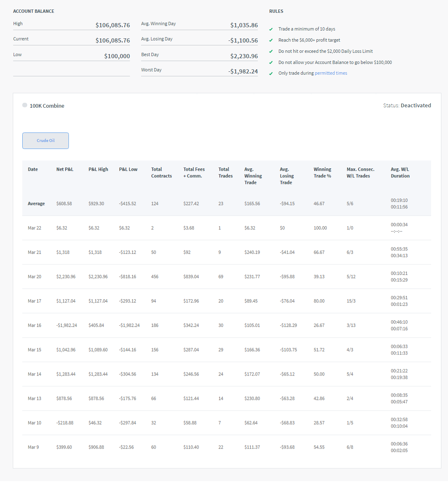Viewport: 448px width, 482px height.
Task: Click the Average row label
Action: (36, 204)
